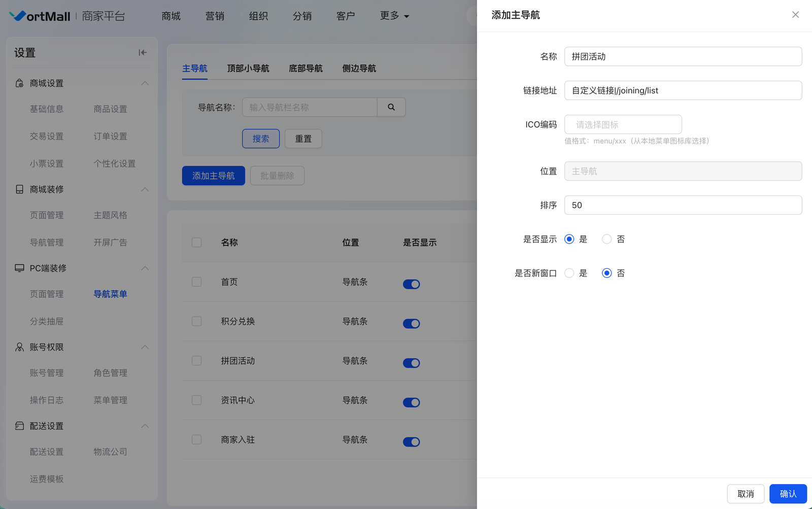This screenshot has width=812, height=509.
Task: Collapse the 商城设置 section chevron
Action: coord(145,83)
